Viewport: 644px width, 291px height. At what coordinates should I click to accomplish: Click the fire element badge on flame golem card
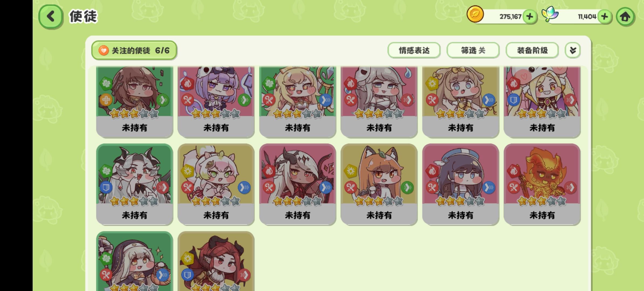[513, 171]
